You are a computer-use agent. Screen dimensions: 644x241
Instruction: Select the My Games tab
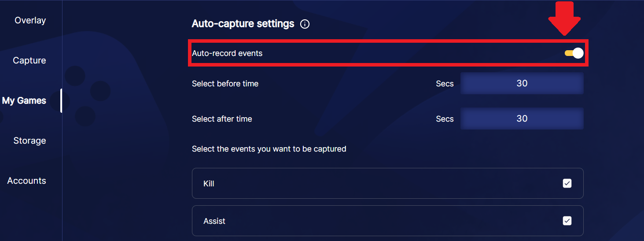point(24,100)
